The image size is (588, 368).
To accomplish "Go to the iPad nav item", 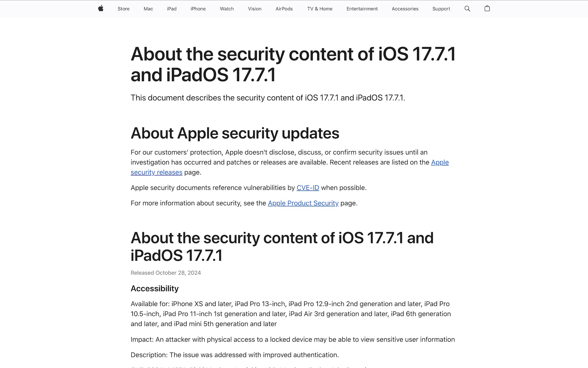I will 171,9.
